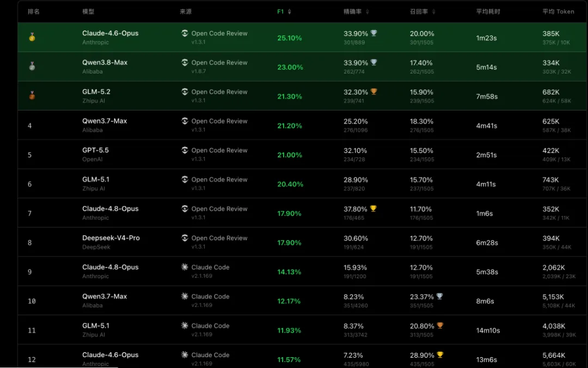Click the Claude Code icon in the rank 10 row
This screenshot has height=368, width=588.
click(185, 296)
